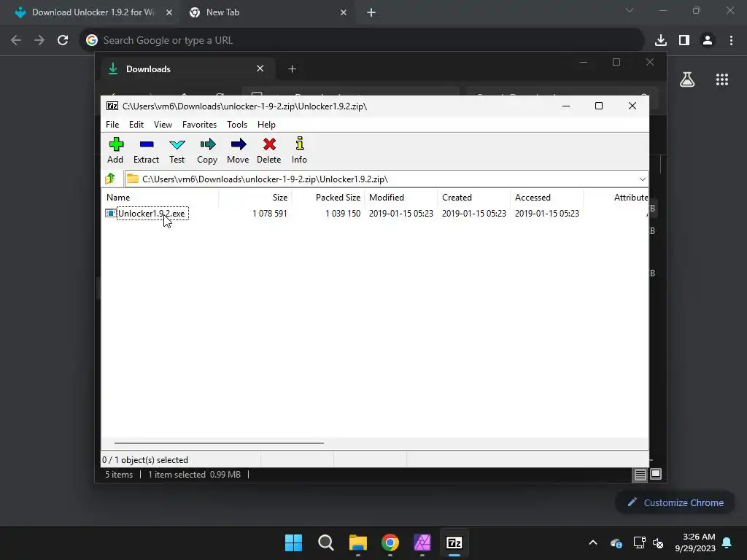The height and width of the screenshot is (560, 747).
Task: Open the Info properties icon
Action: [x=299, y=150]
